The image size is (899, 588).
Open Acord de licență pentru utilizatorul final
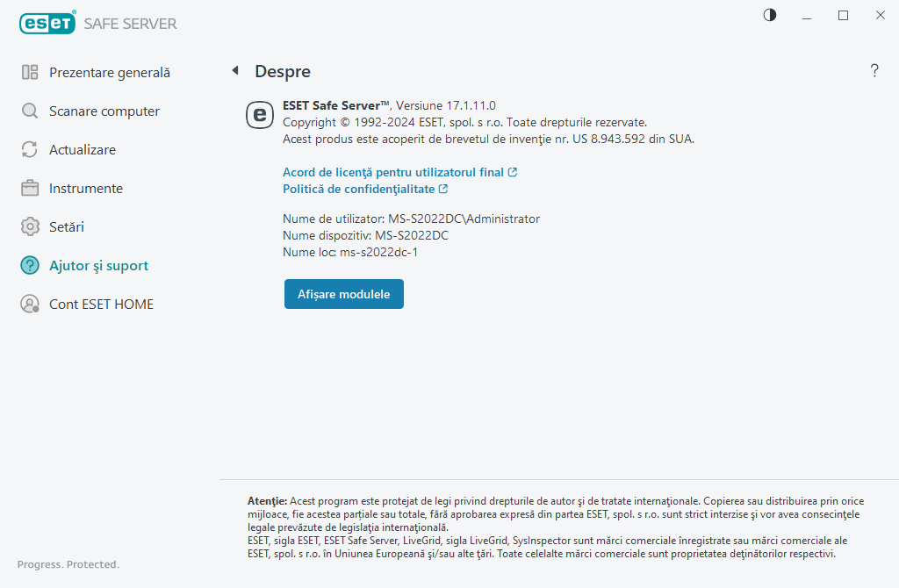[393, 172]
